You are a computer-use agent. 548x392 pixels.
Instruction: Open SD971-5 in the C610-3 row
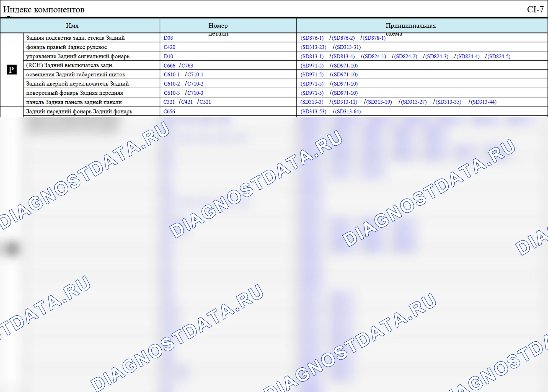(312, 93)
